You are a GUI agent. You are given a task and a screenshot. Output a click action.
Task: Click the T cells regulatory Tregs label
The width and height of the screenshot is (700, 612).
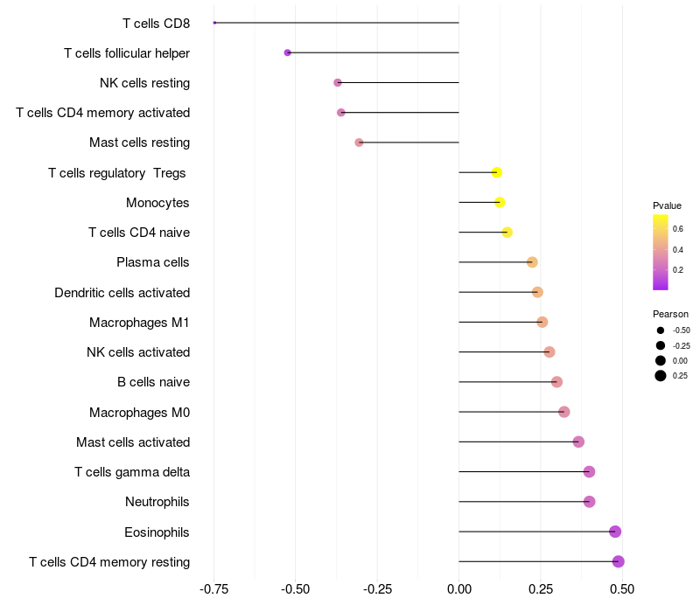click(117, 173)
